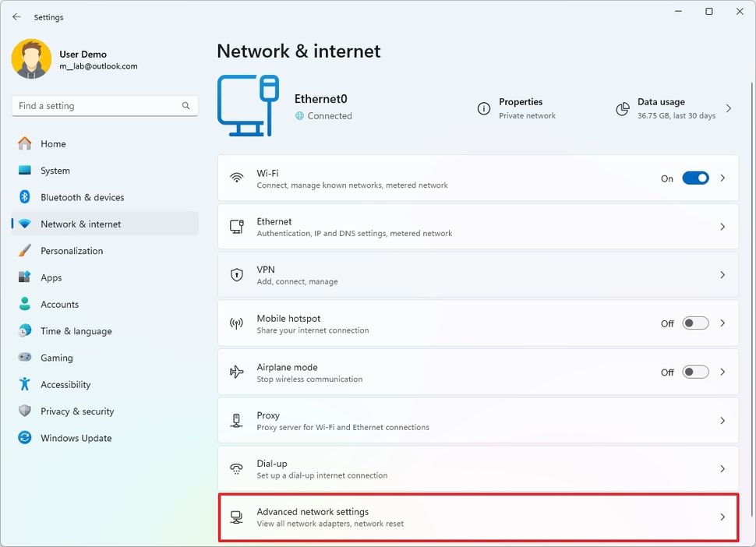Select the Wi-Fi icon in the network list
Image resolution: width=756 pixels, height=547 pixels.
(x=237, y=178)
